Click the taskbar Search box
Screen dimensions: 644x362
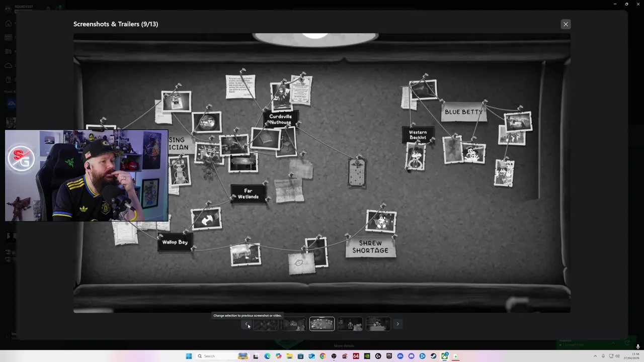click(x=222, y=356)
